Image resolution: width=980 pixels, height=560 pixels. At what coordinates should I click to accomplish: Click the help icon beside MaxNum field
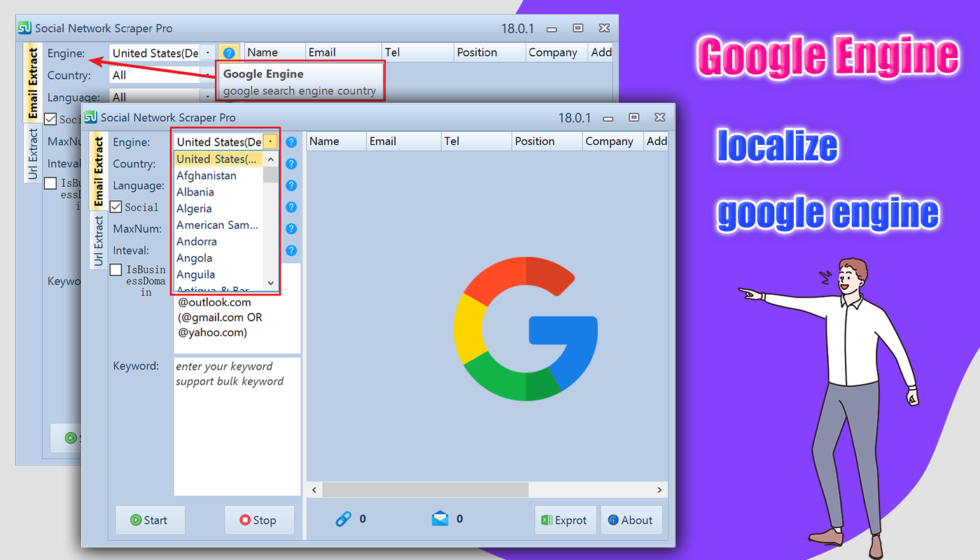click(291, 229)
